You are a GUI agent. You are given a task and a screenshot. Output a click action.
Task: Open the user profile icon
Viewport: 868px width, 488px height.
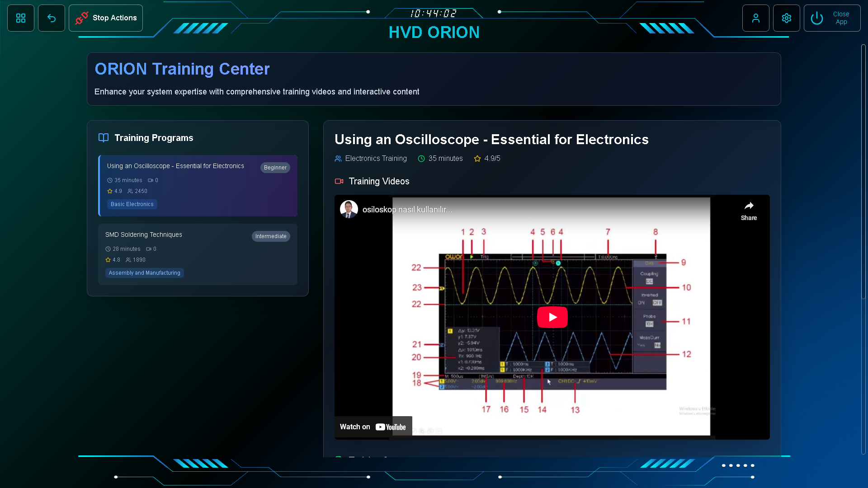756,18
